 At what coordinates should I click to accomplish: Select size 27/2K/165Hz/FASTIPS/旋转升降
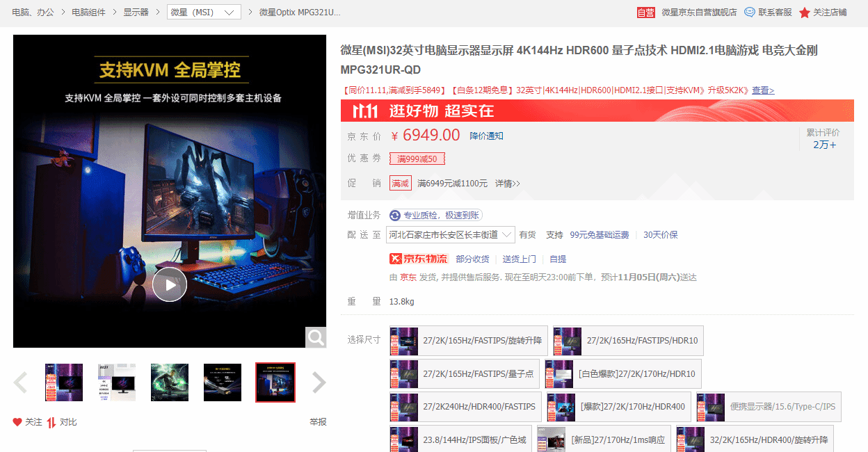469,341
